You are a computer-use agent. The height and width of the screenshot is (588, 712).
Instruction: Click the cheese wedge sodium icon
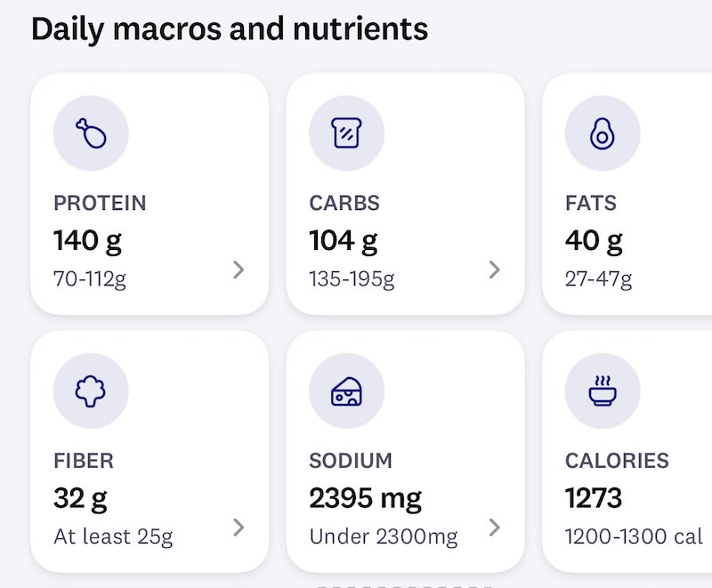pos(346,391)
